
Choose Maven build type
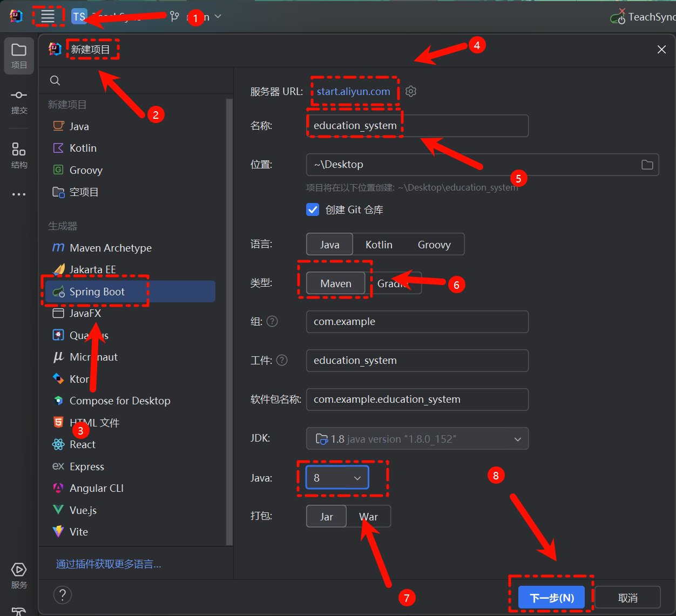336,283
